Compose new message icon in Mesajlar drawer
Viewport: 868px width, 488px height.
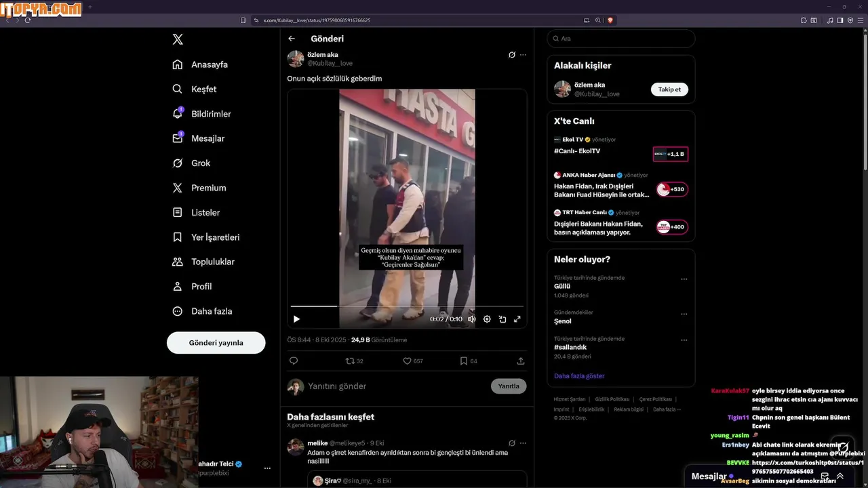pyautogui.click(x=825, y=476)
